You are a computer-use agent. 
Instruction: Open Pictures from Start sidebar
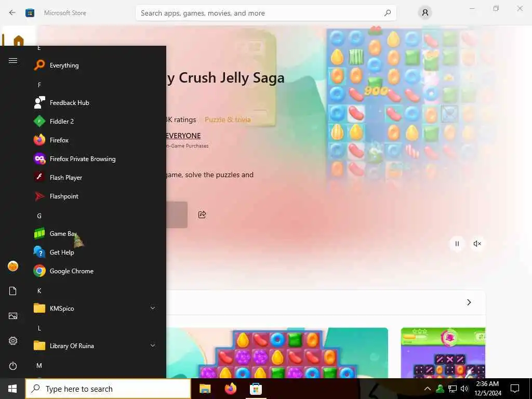pos(13,316)
